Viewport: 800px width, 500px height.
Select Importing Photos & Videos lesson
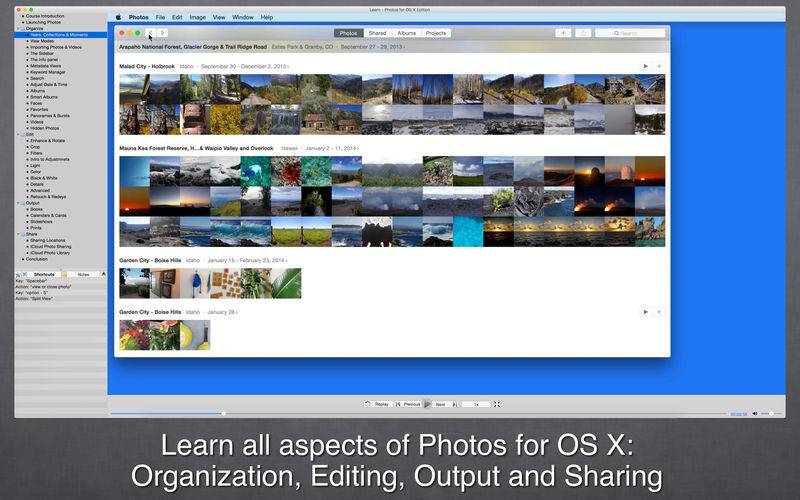tap(56, 47)
